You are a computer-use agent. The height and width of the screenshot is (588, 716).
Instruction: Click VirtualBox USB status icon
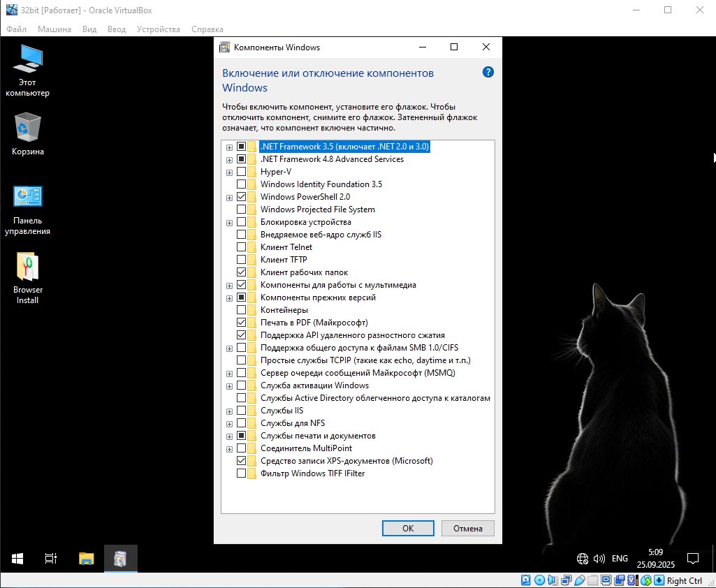click(x=580, y=580)
